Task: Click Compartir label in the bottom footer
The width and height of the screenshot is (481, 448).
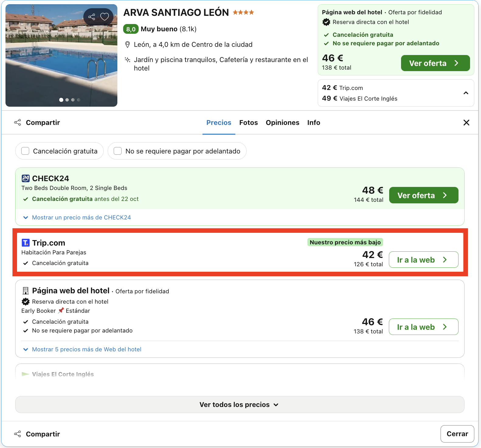Action: pyautogui.click(x=43, y=434)
